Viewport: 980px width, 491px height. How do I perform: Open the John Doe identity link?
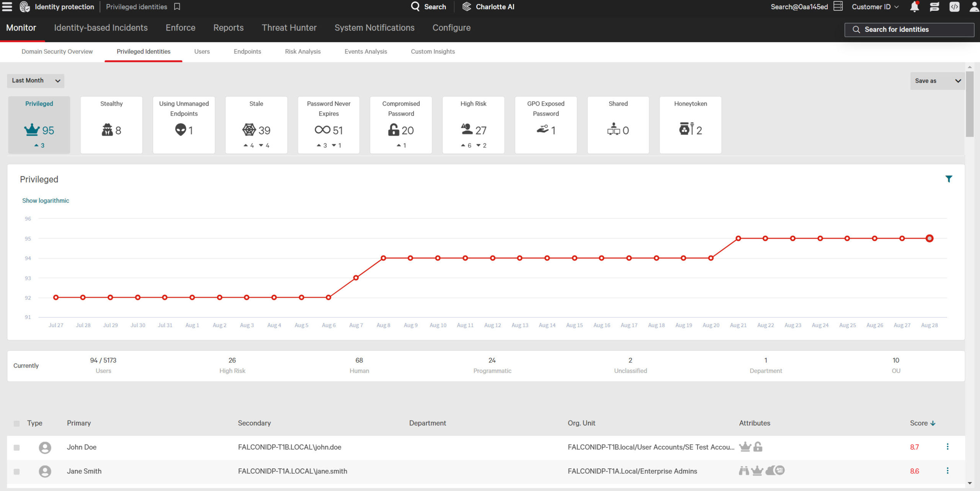(82, 447)
